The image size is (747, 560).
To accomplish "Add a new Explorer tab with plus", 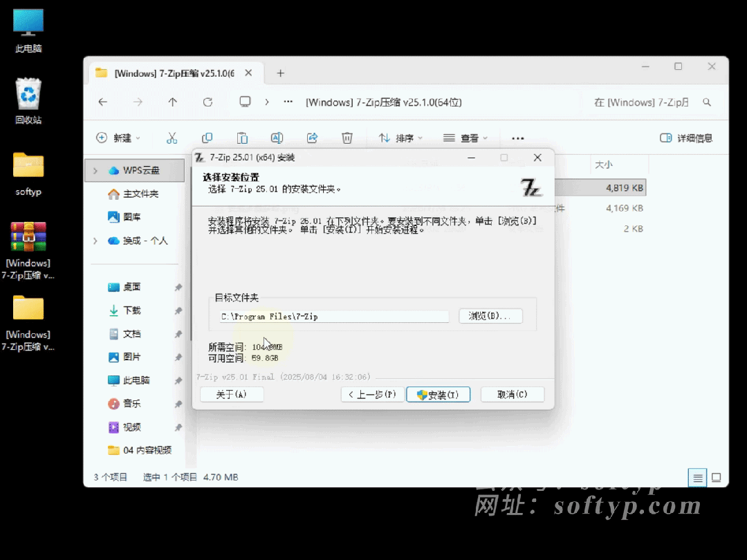I will click(x=281, y=73).
